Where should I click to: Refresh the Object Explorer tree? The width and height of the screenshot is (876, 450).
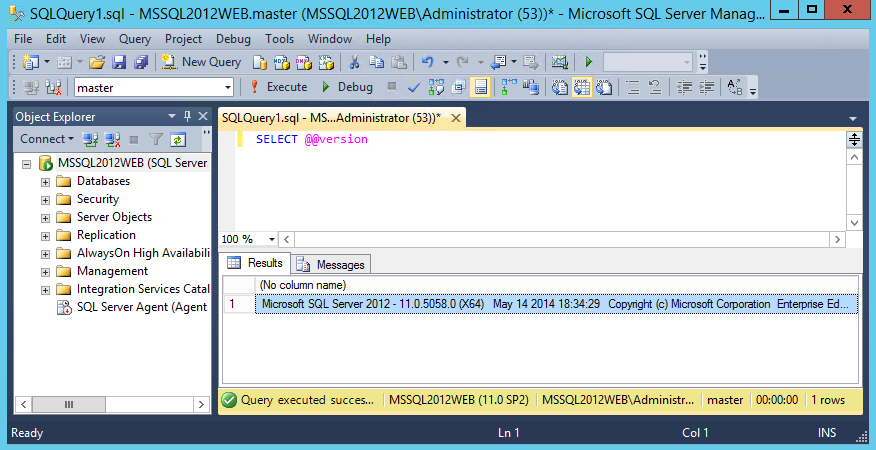pos(178,139)
